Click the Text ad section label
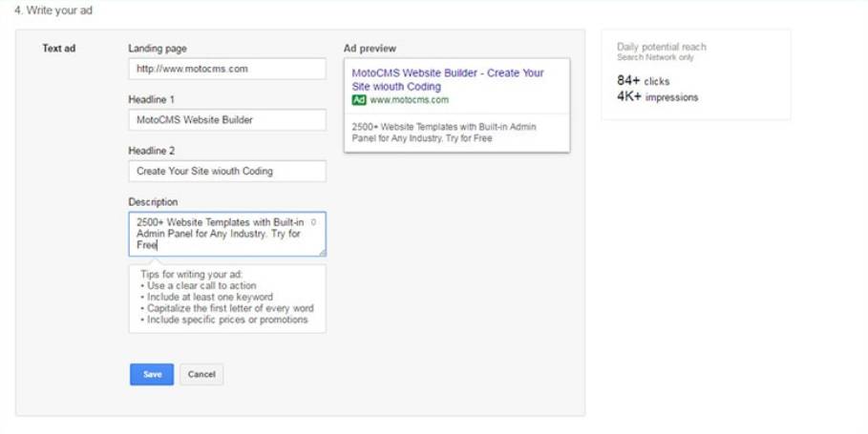Screen dimensions: 868x434 tap(58, 49)
